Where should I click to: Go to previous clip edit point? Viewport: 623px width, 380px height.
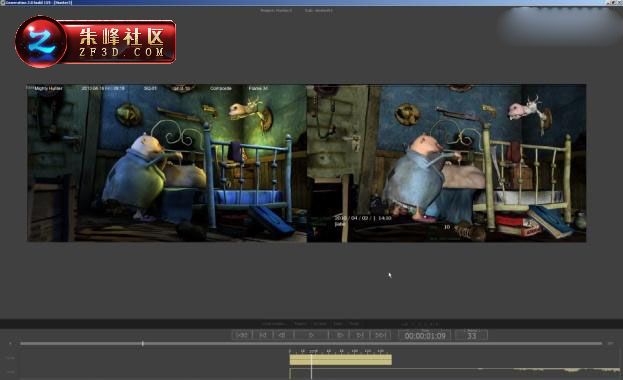pos(263,335)
